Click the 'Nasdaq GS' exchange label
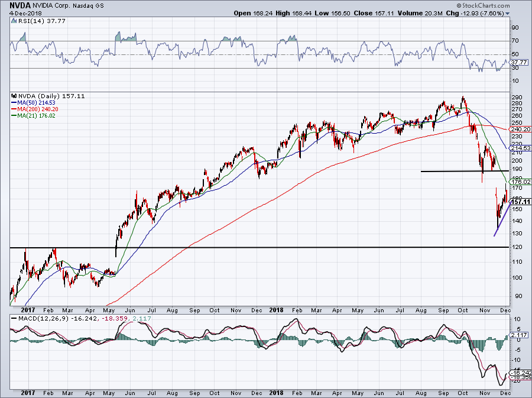The image size is (532, 398). 88,6
